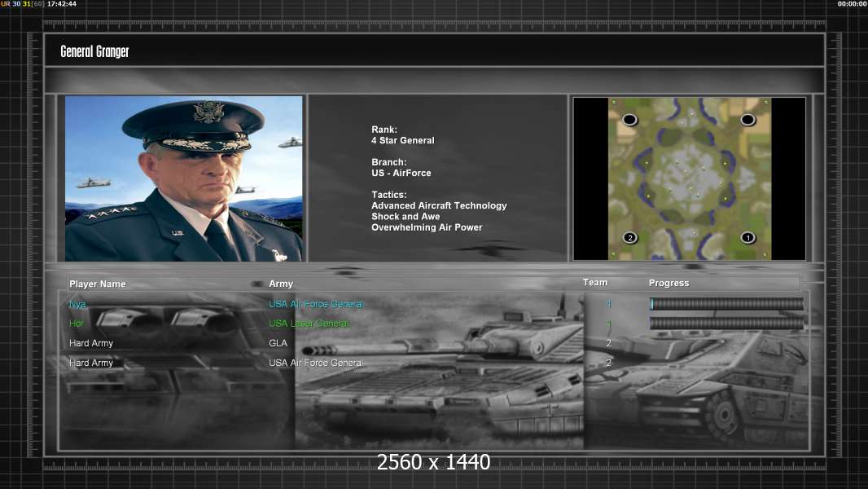Click 'Overwhelming Air Power' tactic text
The height and width of the screenshot is (489, 868).
pos(427,227)
